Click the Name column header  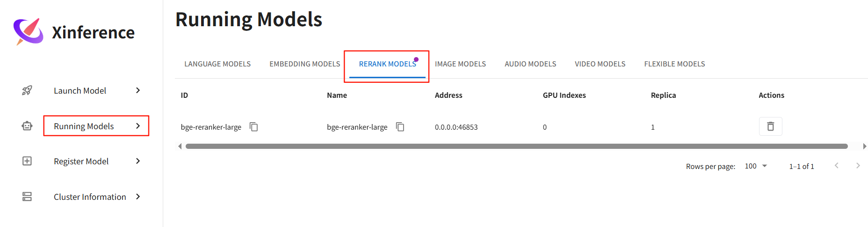coord(337,95)
